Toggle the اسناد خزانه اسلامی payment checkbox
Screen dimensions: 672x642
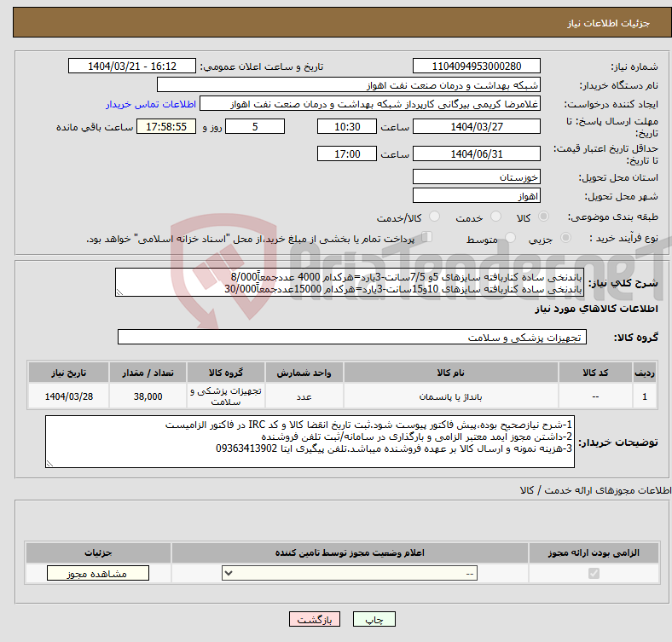428,238
